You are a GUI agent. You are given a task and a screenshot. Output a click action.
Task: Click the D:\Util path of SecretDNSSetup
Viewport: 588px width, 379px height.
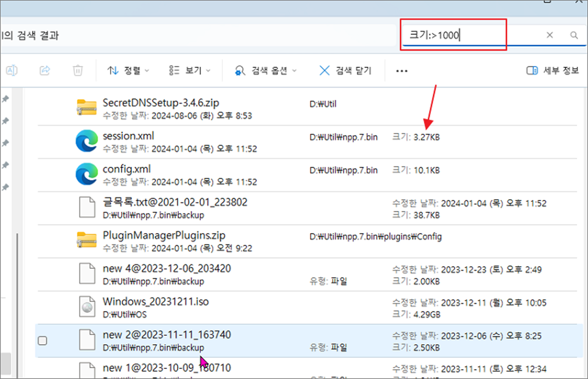pyautogui.click(x=323, y=104)
